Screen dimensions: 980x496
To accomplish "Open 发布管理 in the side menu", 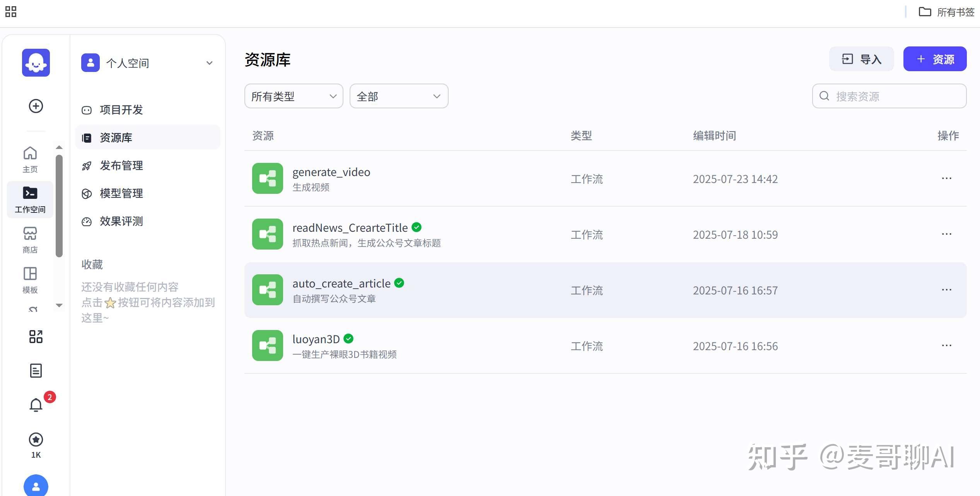I will (x=121, y=165).
